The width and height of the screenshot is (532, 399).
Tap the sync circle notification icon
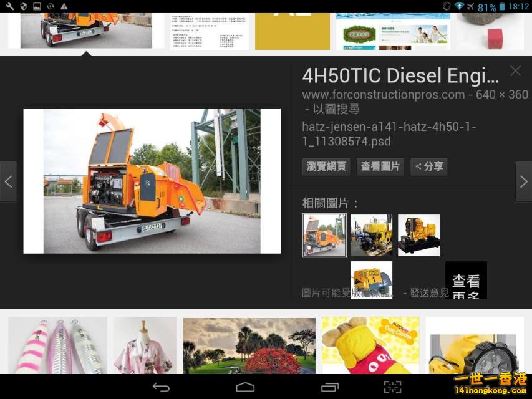(51, 6)
